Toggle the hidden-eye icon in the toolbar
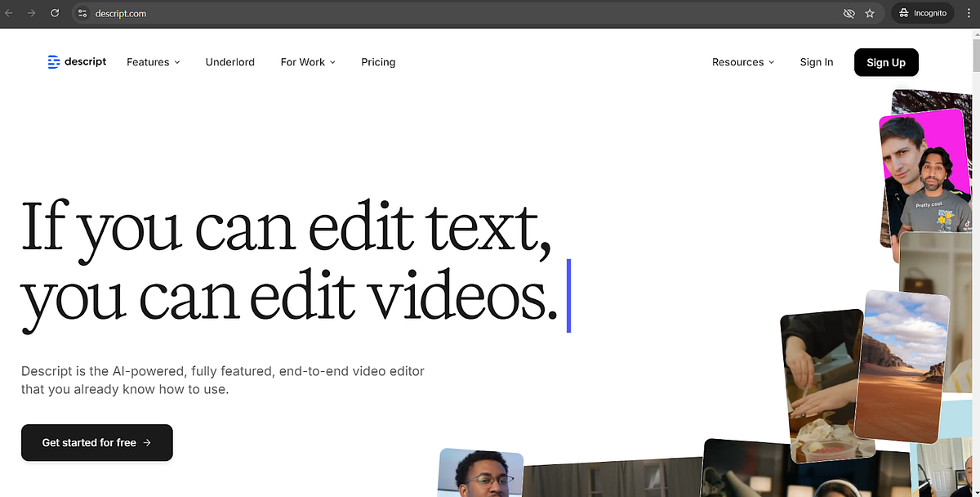980x497 pixels. [x=849, y=13]
